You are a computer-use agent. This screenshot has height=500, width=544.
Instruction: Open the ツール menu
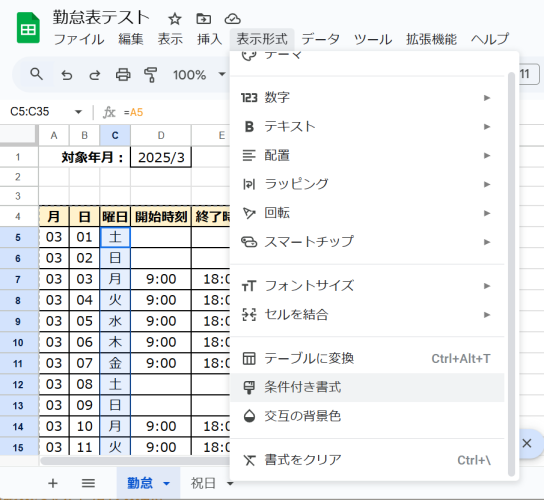pos(373,39)
